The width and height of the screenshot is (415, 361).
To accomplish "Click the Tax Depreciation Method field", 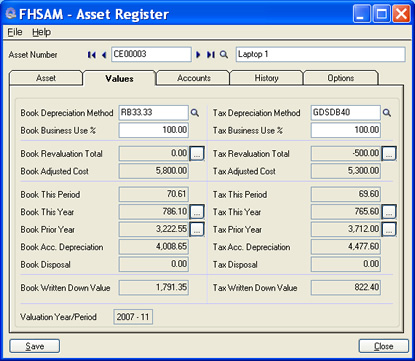I will click(x=346, y=113).
